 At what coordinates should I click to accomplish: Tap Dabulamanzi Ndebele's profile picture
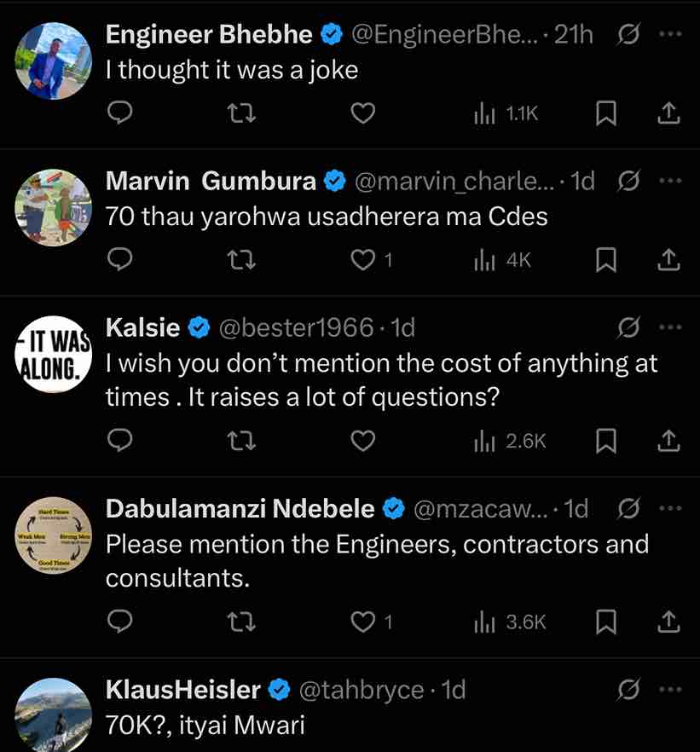[54, 536]
